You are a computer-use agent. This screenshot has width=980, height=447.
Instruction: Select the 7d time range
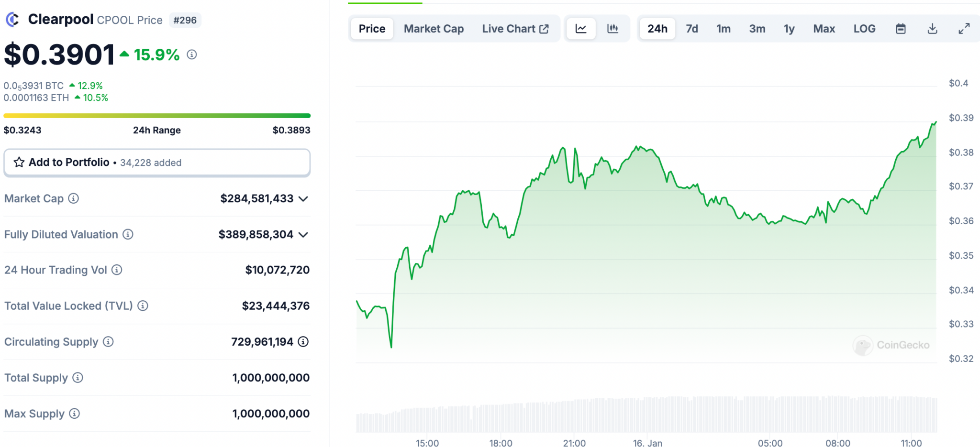point(692,29)
